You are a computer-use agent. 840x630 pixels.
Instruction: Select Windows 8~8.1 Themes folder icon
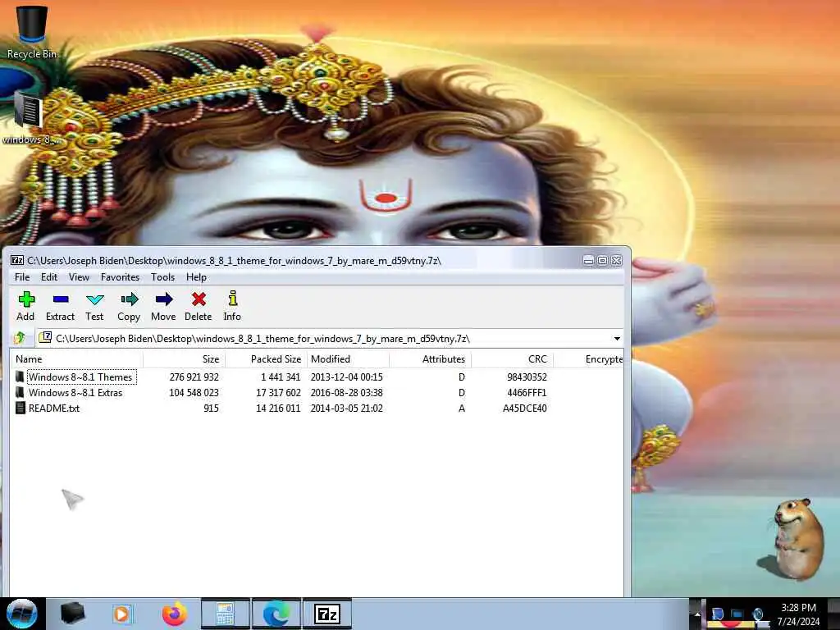click(20, 377)
